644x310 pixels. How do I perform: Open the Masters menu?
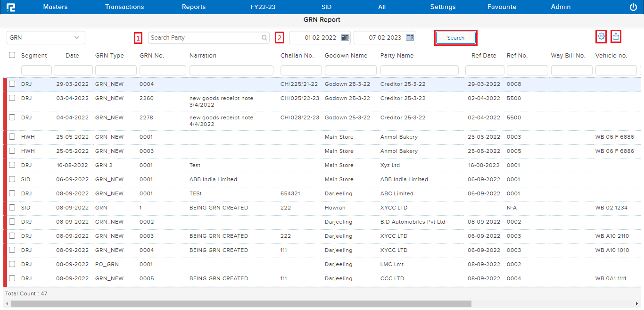click(55, 7)
